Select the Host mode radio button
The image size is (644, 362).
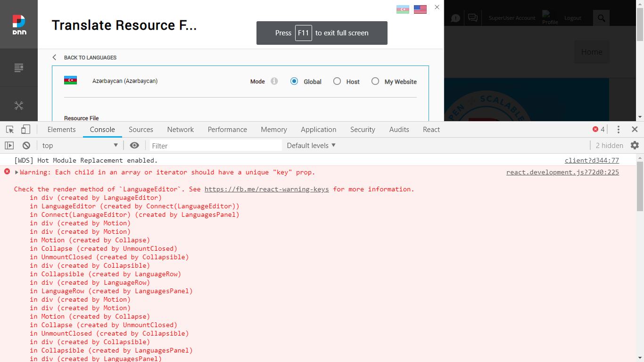click(x=337, y=81)
